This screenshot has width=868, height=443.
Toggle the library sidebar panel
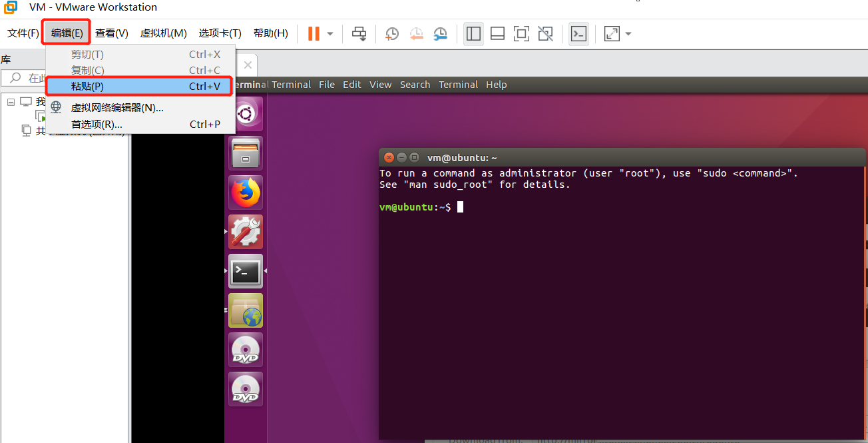click(473, 33)
